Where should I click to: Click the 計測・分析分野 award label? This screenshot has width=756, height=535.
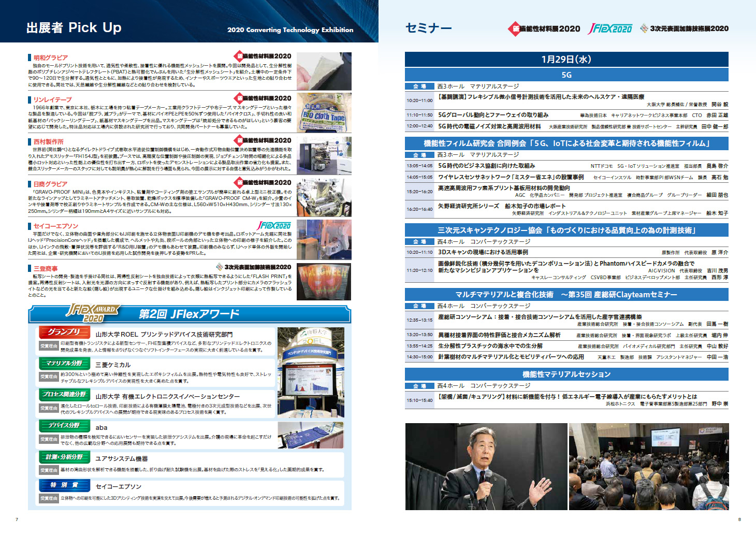pos(64,457)
